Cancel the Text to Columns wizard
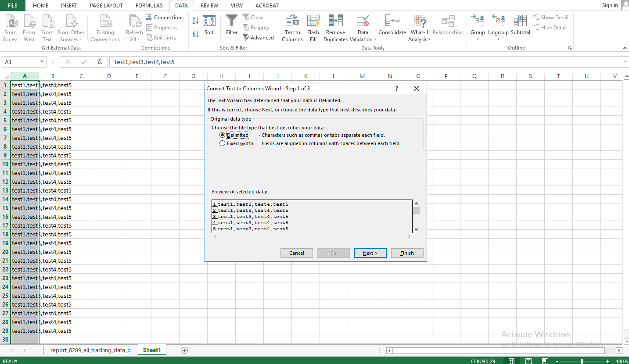The image size is (629, 364). point(297,253)
